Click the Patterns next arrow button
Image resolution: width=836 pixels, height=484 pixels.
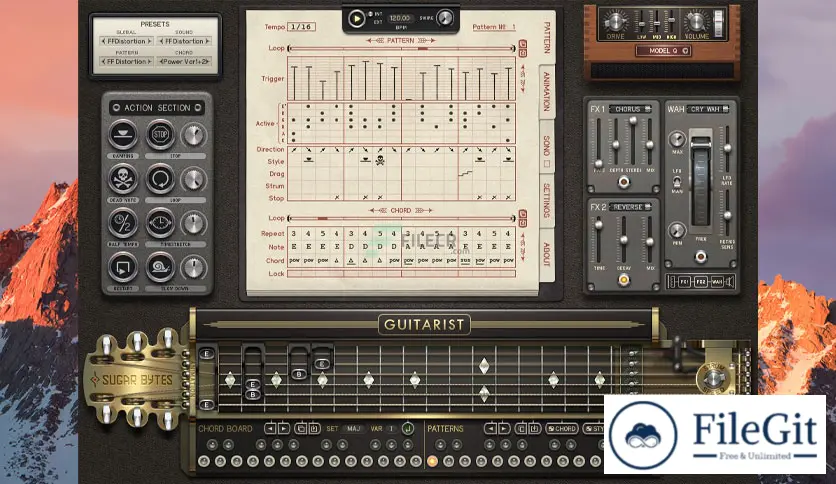[x=503, y=428]
